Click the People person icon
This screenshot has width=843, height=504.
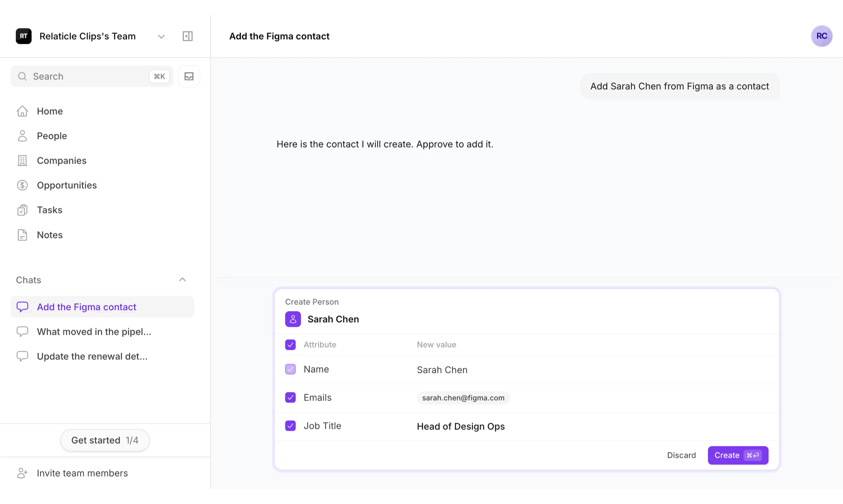pos(23,136)
